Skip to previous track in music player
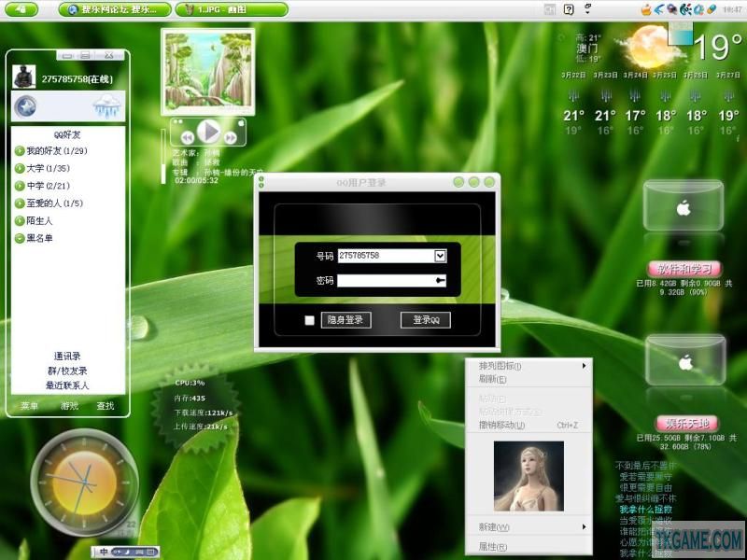The width and height of the screenshot is (747, 560). coord(188,137)
